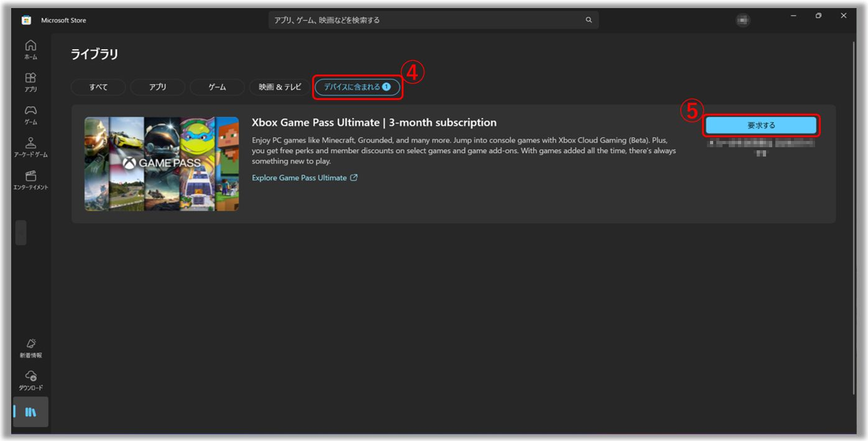
Task: Open the user profile avatar
Action: tap(742, 20)
